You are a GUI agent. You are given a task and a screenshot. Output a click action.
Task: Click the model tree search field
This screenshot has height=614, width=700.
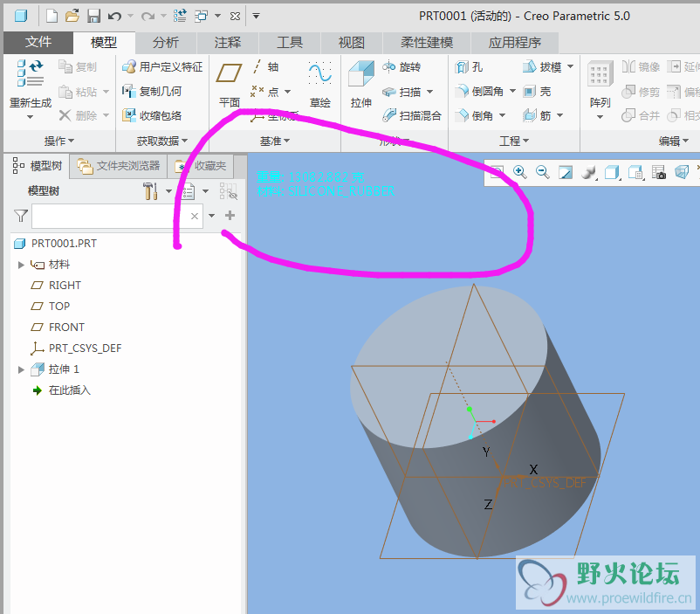point(118,217)
